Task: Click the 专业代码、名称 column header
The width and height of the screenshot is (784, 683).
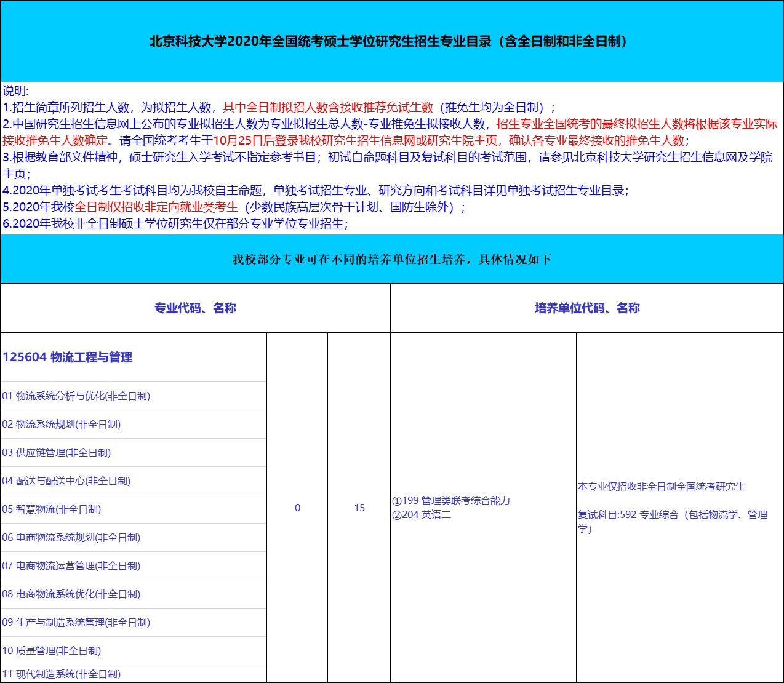Action: point(195,308)
